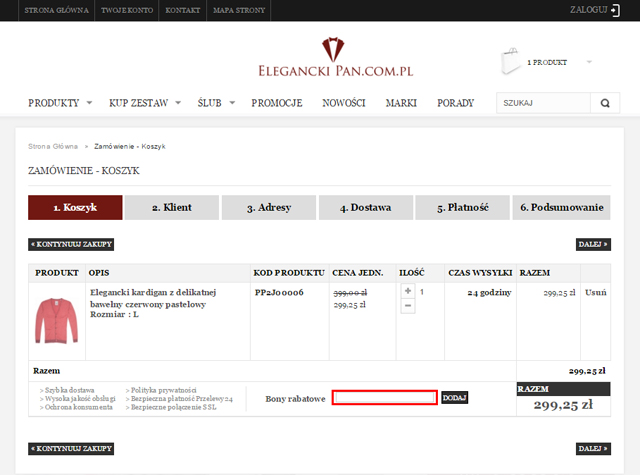Remove item via the Usuń link
Viewport: 640px width, 475px height.
596,293
